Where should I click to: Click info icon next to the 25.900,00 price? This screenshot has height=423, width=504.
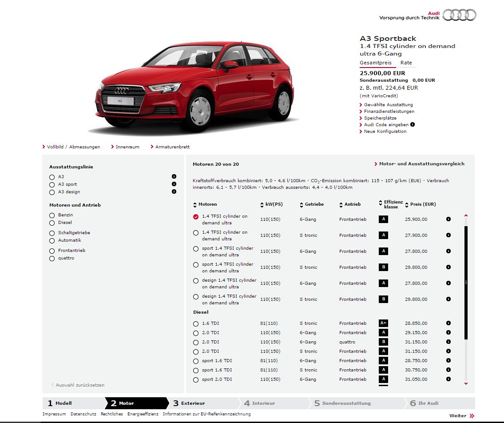point(448,219)
